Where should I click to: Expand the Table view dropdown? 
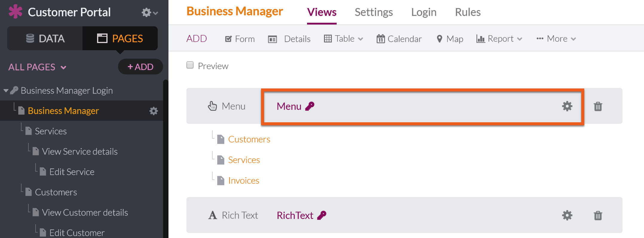pos(344,39)
